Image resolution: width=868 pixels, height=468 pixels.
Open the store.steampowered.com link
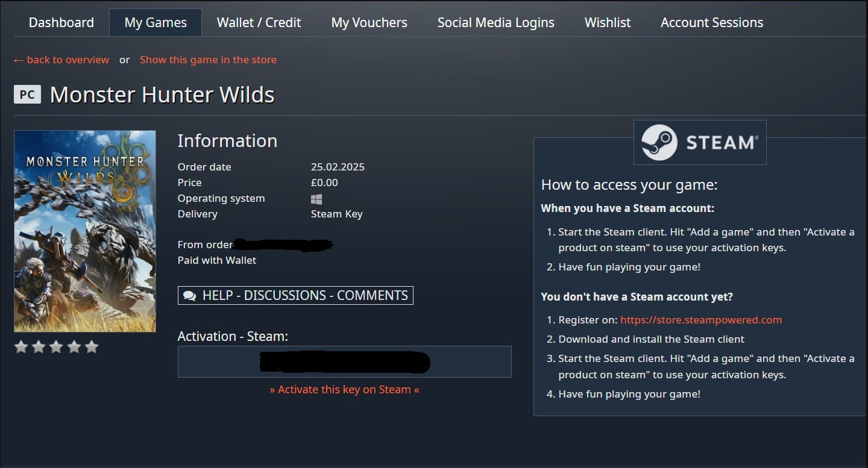(x=701, y=320)
